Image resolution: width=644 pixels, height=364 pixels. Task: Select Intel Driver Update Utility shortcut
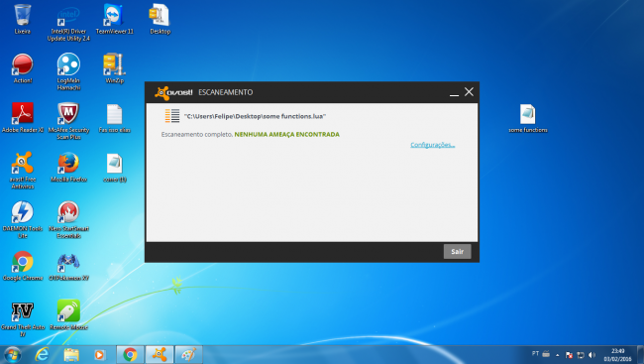tap(68, 24)
